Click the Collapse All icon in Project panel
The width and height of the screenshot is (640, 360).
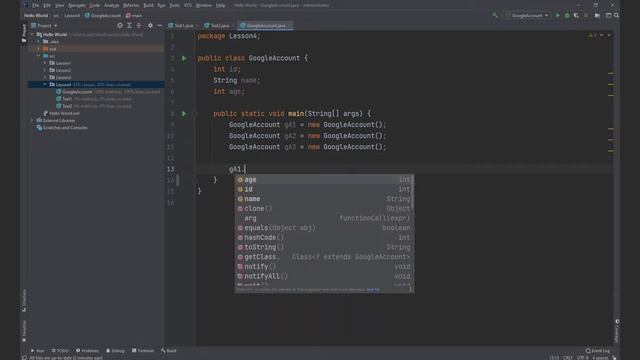coord(139,25)
